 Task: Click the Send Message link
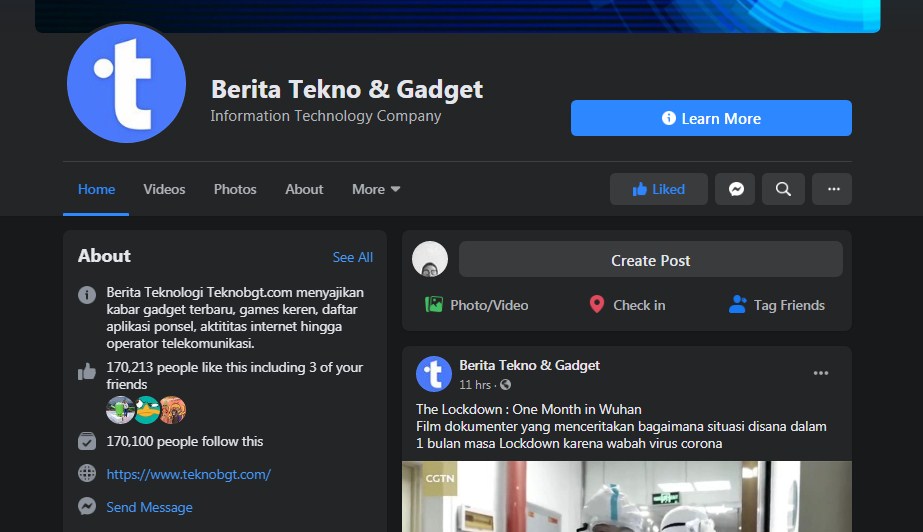(x=149, y=507)
